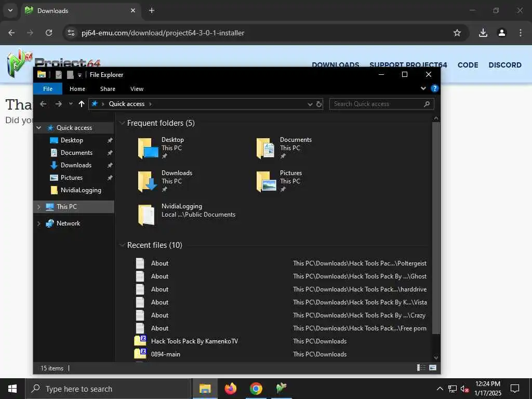Click the refresh icon in address bar
532x399 pixels.
click(x=319, y=104)
